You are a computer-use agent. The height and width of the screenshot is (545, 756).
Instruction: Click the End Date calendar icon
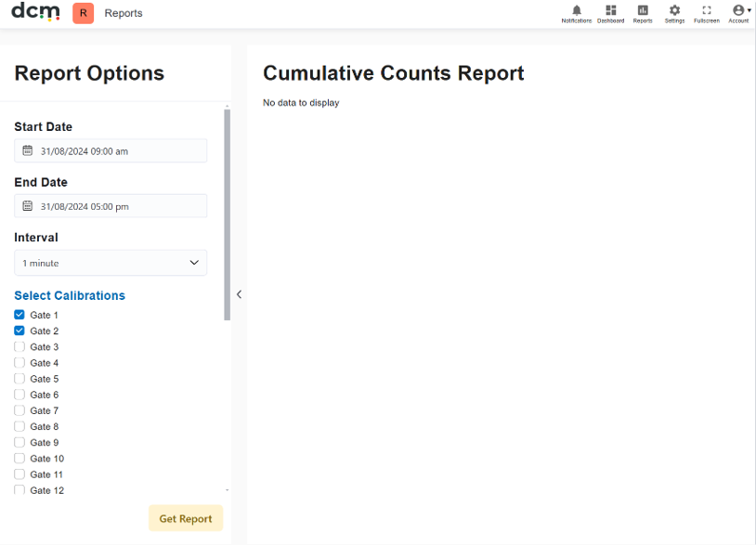click(28, 206)
